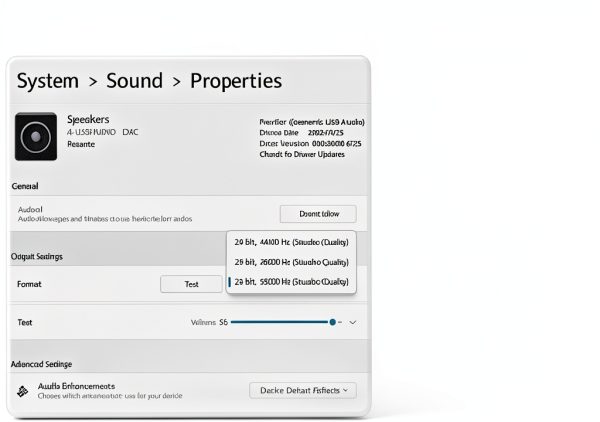Click the chevron next to volume slider
Image resolution: width=600 pixels, height=422 pixels.
pyautogui.click(x=353, y=323)
